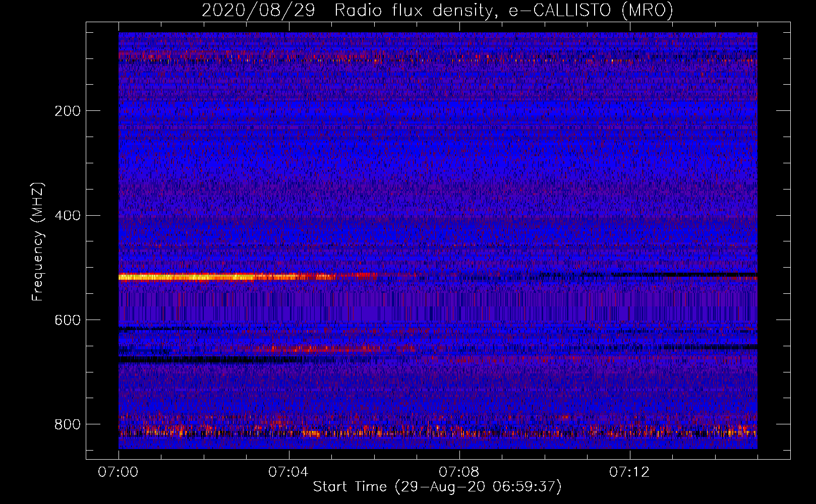This screenshot has width=816, height=504.
Task: Click the 07:04 time tick label
Action: (x=288, y=472)
